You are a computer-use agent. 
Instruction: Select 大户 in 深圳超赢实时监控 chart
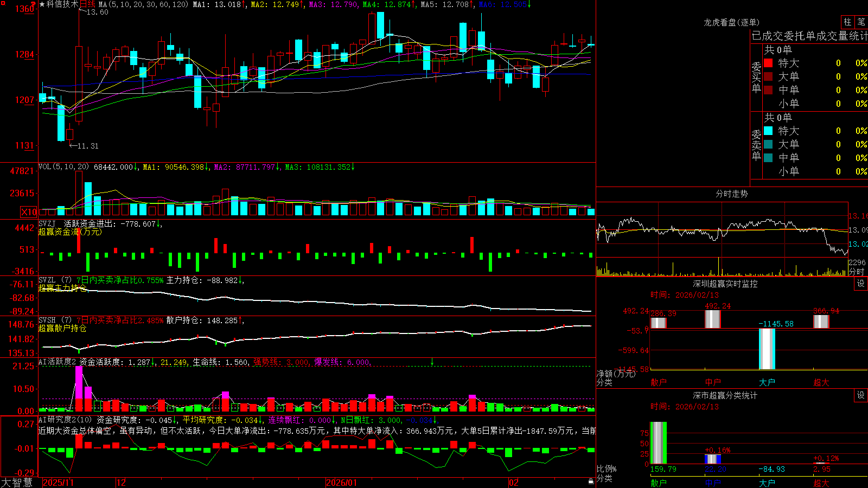click(x=767, y=382)
